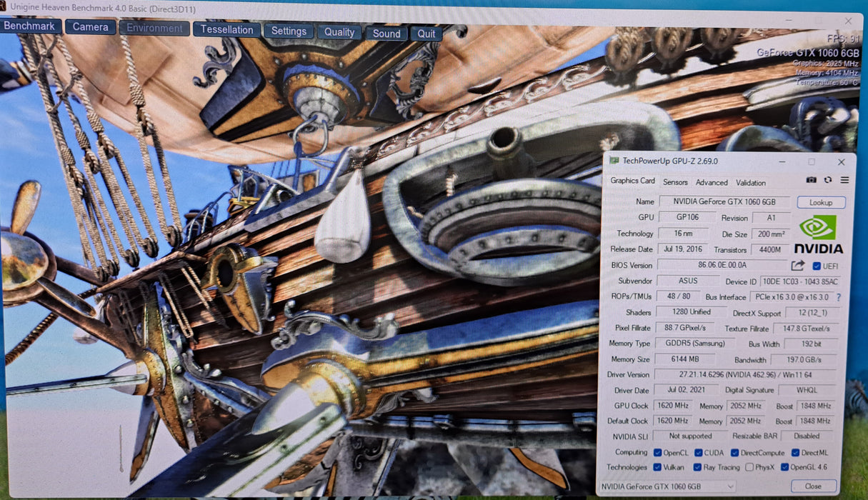The width and height of the screenshot is (868, 500).
Task: Click the Bandwidth value 197.0 GB/s
Action: coord(806,360)
